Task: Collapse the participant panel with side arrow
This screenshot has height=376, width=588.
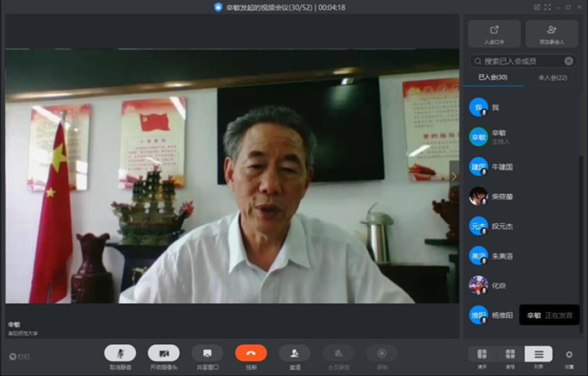Action: 454,176
